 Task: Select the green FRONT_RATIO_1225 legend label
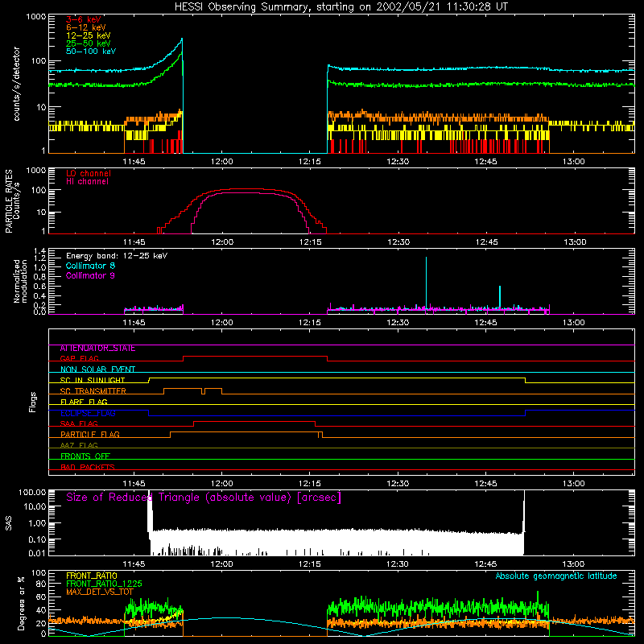click(x=104, y=584)
